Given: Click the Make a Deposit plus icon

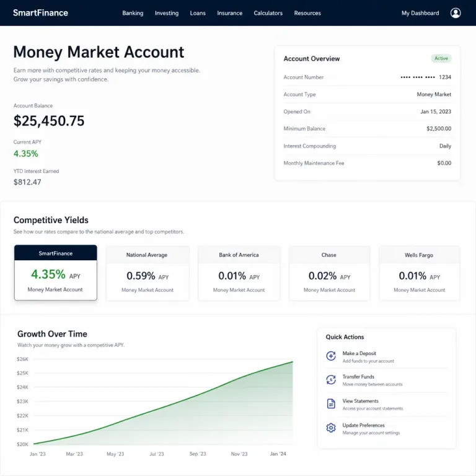Looking at the screenshot, I should point(331,356).
